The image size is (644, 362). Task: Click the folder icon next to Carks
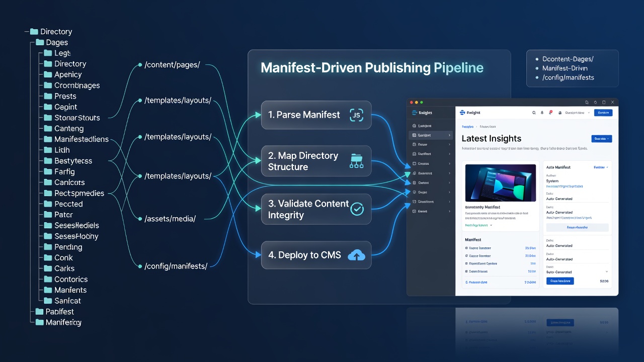[x=48, y=268]
